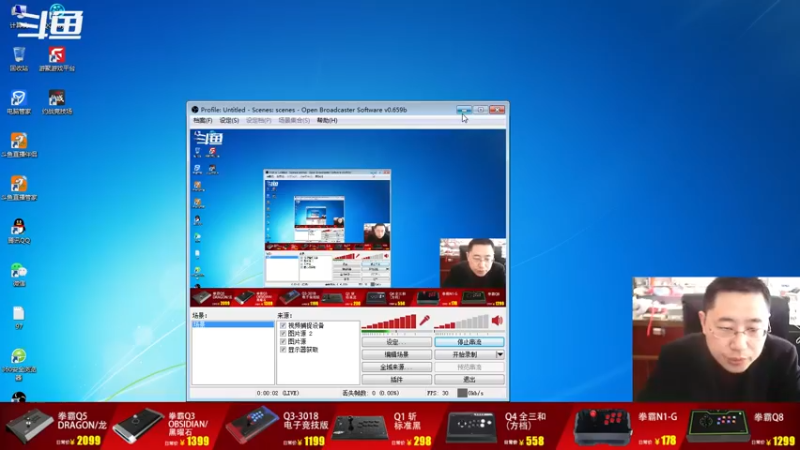Select the 电脑管家 desktop shortcut
The width and height of the screenshot is (800, 450).
[19, 102]
